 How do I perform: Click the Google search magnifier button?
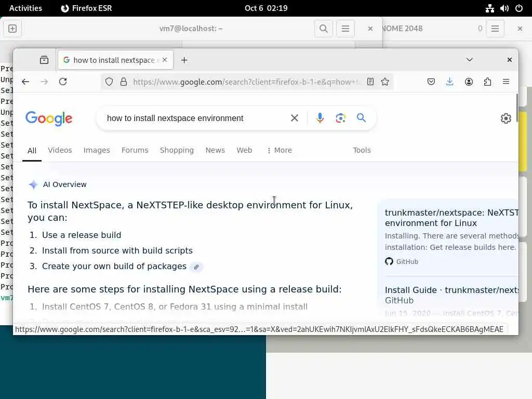361,118
